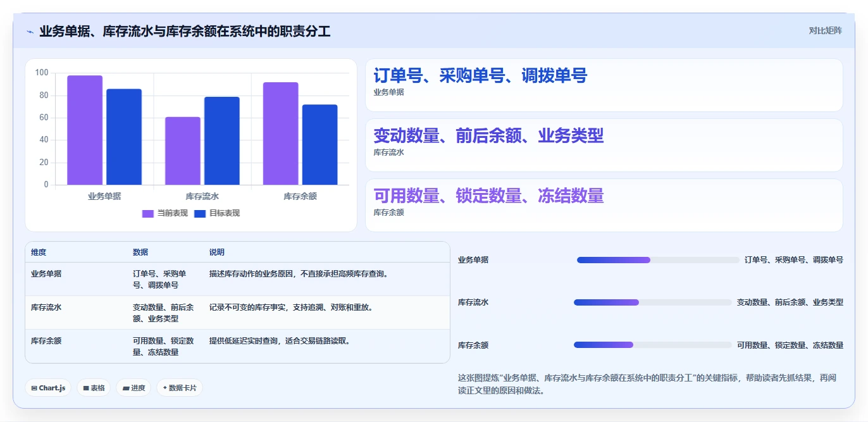This screenshot has height=422, width=868.
Task: Click the 库存流水 progress bar
Action: (x=653, y=302)
